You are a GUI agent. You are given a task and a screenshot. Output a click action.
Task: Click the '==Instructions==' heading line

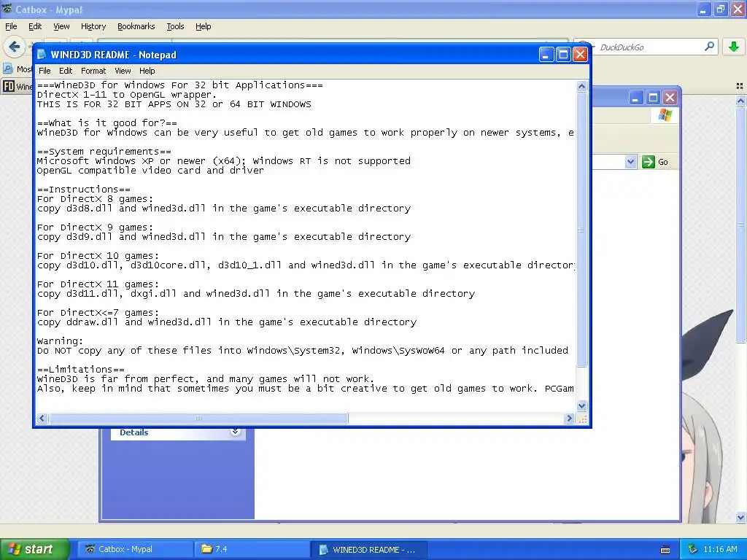point(83,190)
